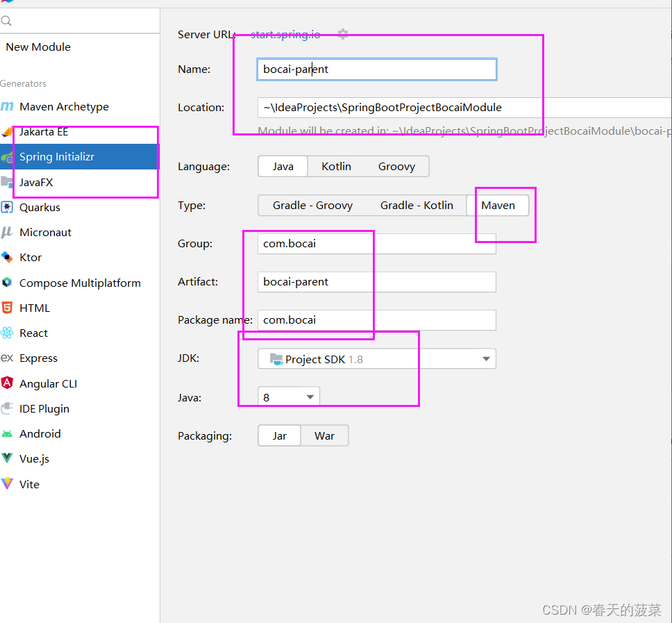Screen dimensions: 672x623
Task: Select Jar packaging
Action: pyautogui.click(x=280, y=435)
